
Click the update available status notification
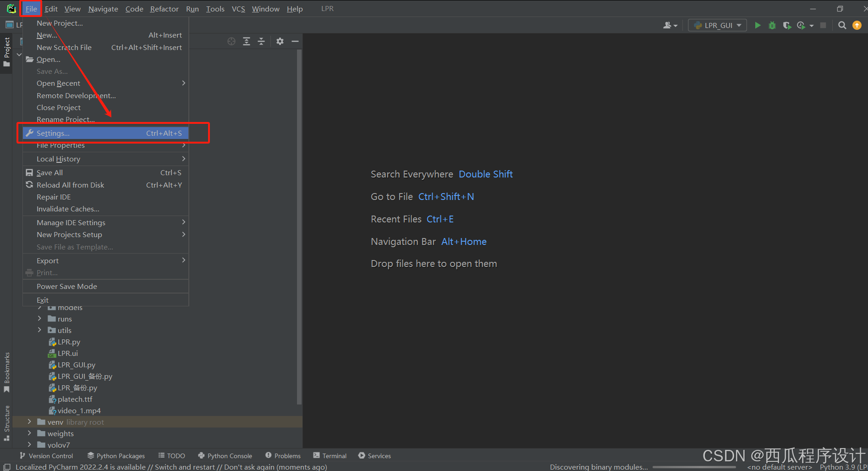coord(171,467)
